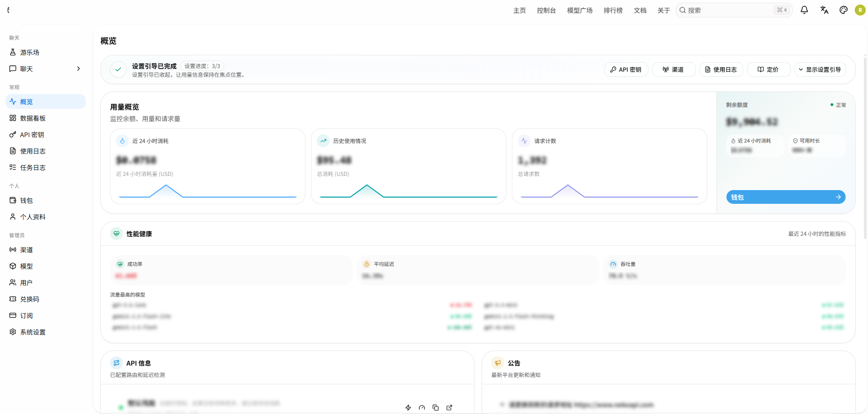Click the blue 钱包 button
The height and width of the screenshot is (414, 868).
(786, 197)
